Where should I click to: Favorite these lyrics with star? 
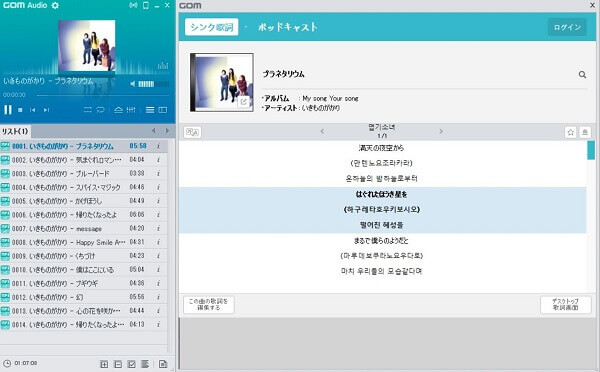point(571,132)
